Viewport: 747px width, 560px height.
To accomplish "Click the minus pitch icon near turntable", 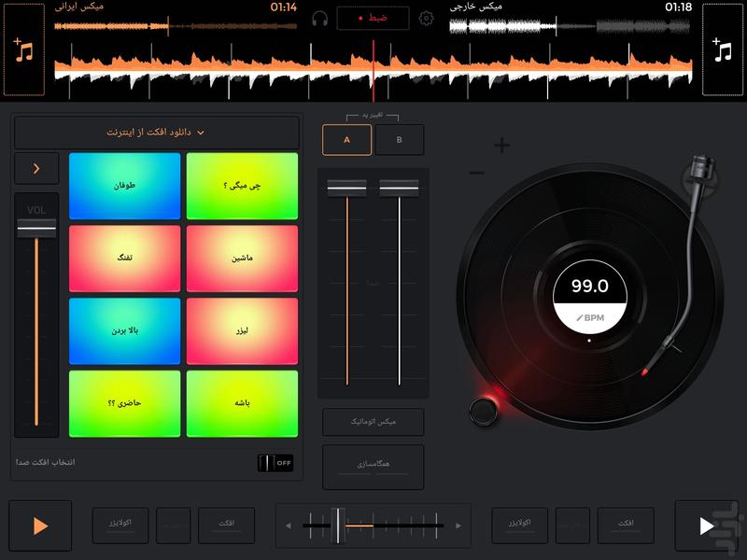I will pos(477,173).
